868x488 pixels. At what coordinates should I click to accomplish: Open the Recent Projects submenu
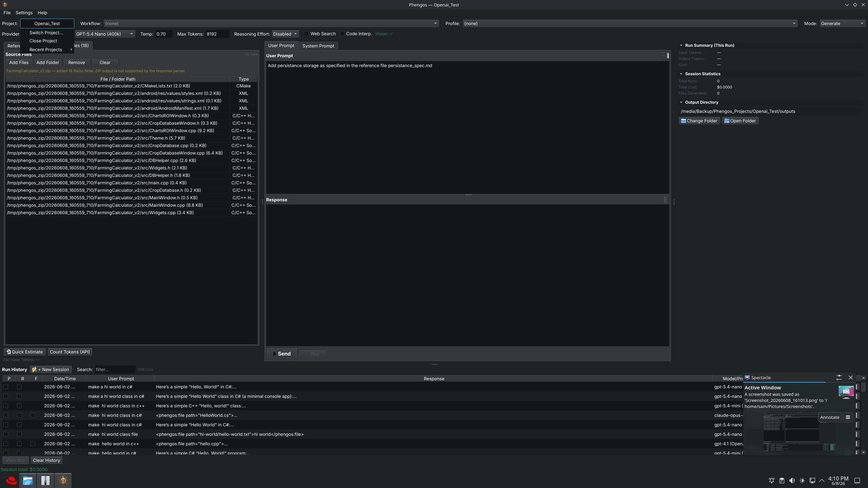point(47,49)
